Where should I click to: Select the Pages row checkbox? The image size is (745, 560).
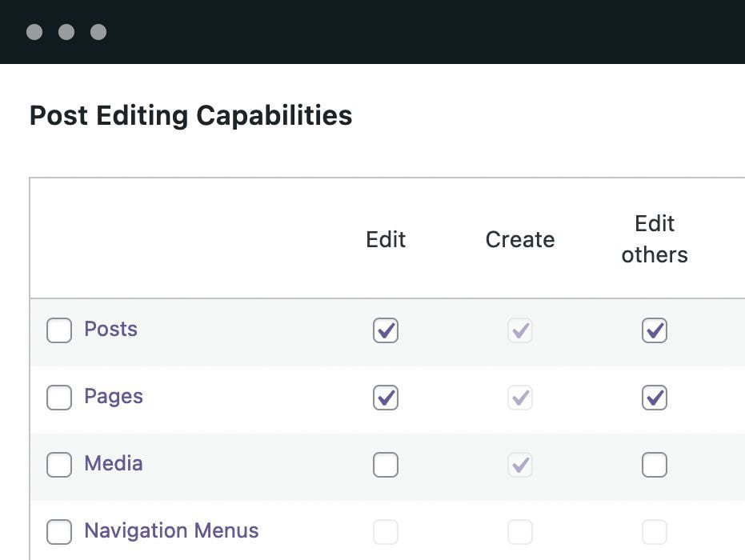pyautogui.click(x=59, y=398)
